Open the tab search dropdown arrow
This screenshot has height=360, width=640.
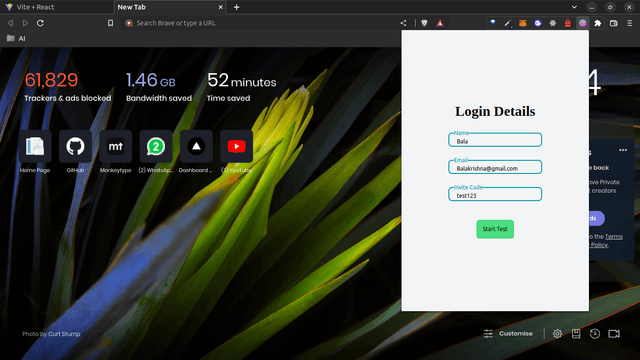574,7
